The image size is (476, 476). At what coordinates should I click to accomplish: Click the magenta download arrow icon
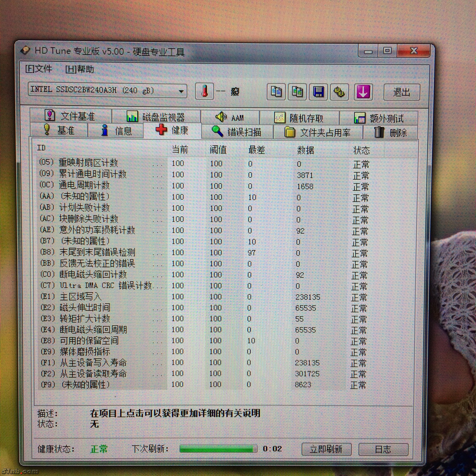(363, 92)
